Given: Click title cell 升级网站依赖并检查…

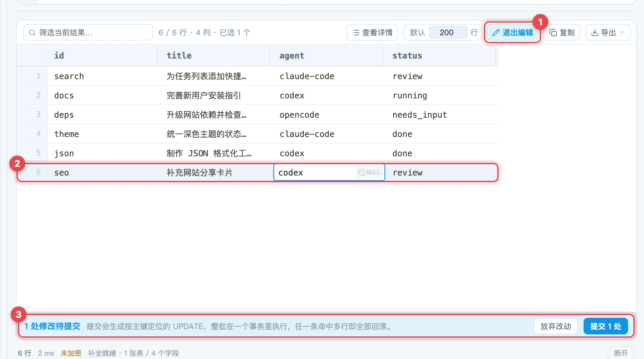Looking at the screenshot, I should coord(213,115).
